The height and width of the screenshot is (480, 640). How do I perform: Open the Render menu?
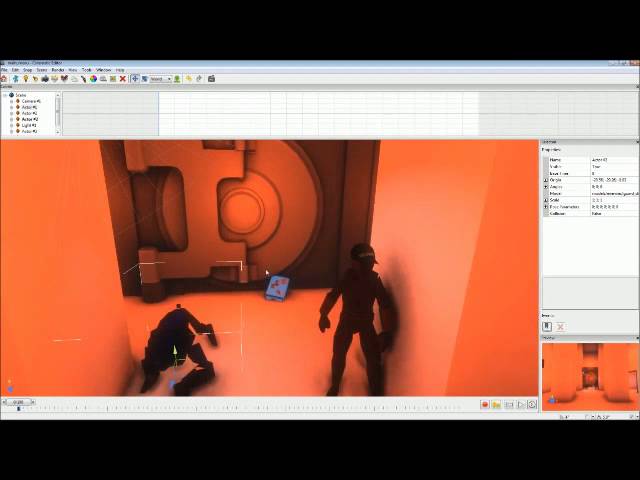coord(58,70)
